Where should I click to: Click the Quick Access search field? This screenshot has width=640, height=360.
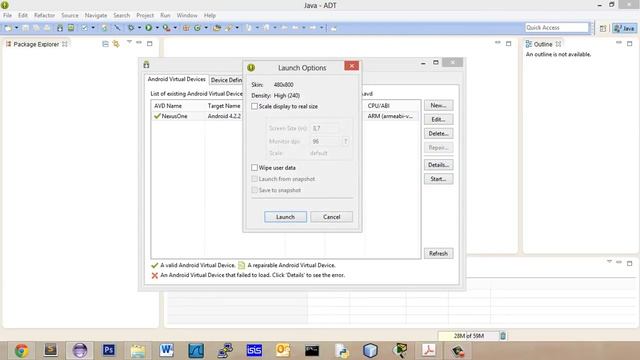pyautogui.click(x=557, y=27)
